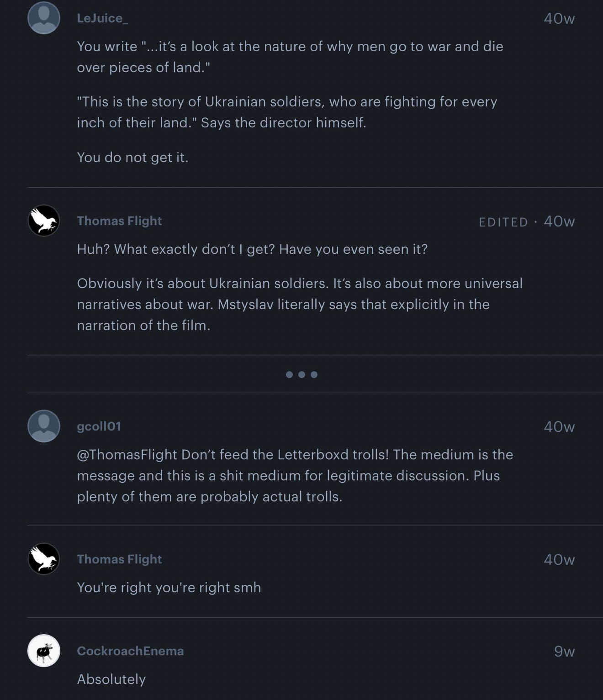Click the 40w timestamp beside the EDITED label
The width and height of the screenshot is (603, 700).
(559, 221)
